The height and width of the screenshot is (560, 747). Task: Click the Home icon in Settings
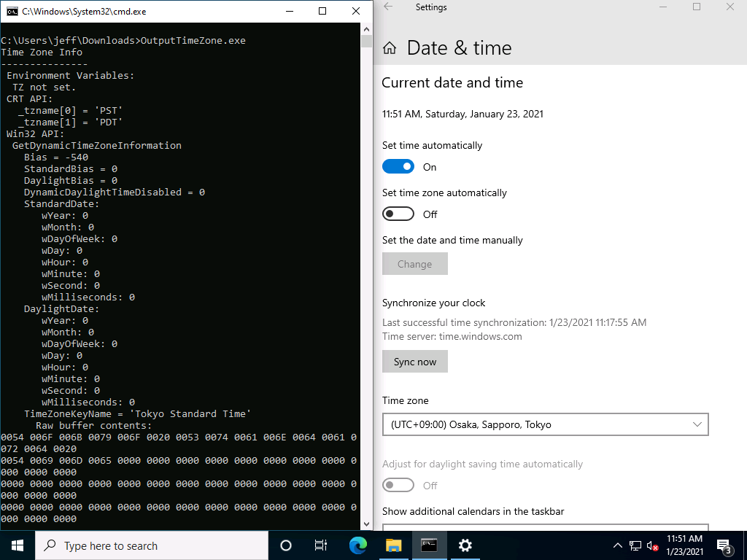(x=390, y=48)
